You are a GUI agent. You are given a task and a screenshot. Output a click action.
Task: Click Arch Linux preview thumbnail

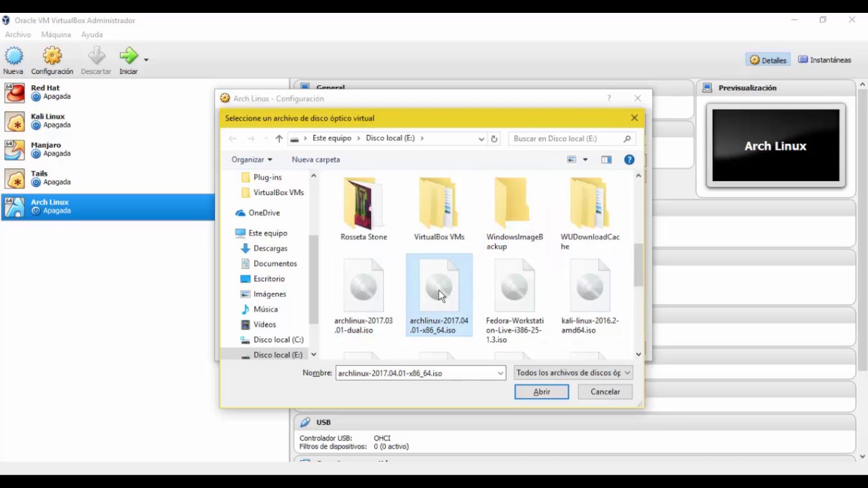pyautogui.click(x=775, y=146)
